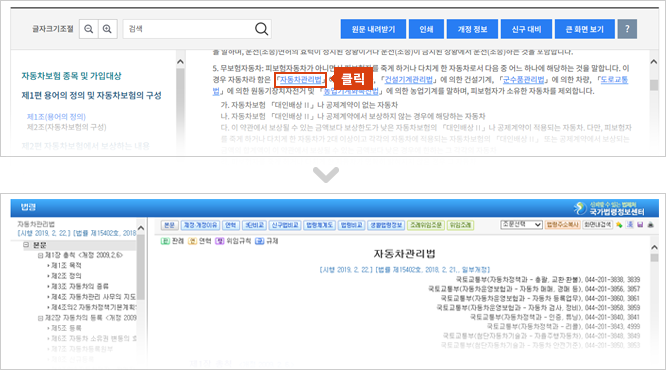This screenshot has height=370, width=666.
Task: Select 제1조 목적 in the tree
Action: (66, 265)
